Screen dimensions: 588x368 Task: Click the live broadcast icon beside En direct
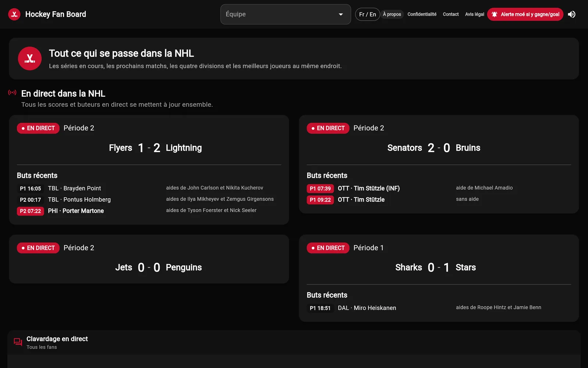point(12,93)
